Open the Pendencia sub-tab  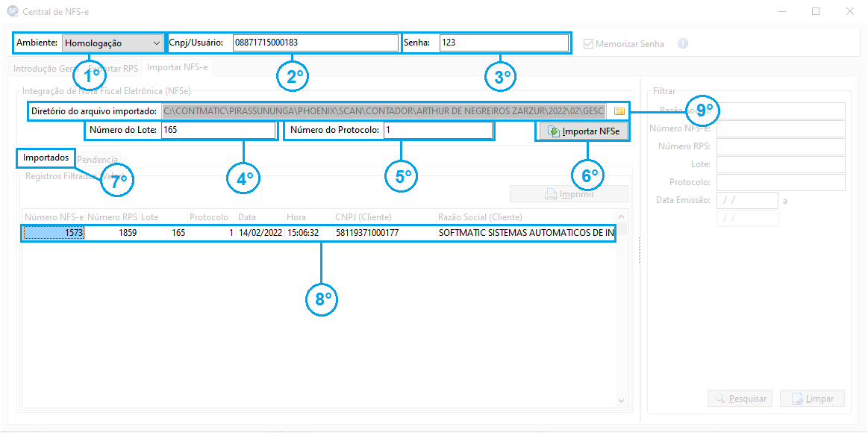[97, 160]
